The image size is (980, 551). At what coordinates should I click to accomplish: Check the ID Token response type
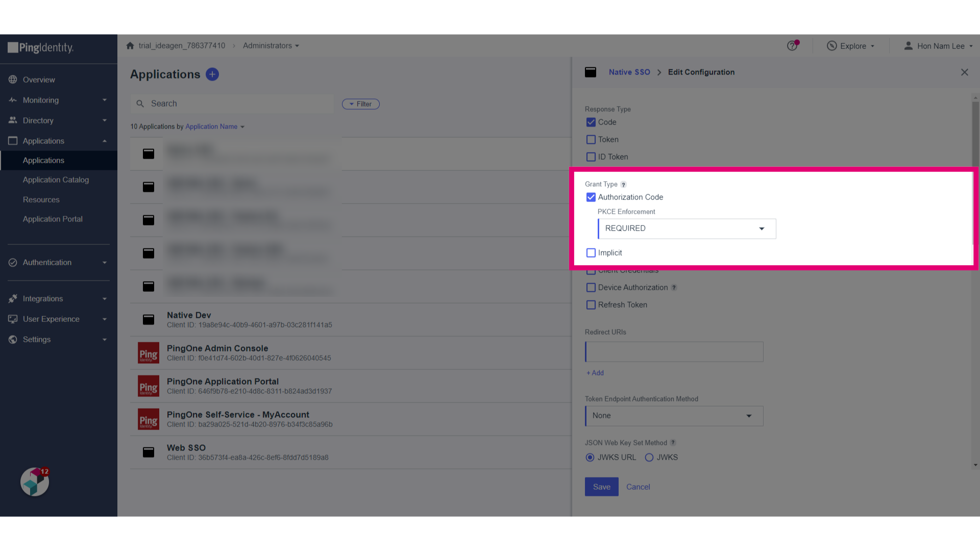click(x=591, y=157)
